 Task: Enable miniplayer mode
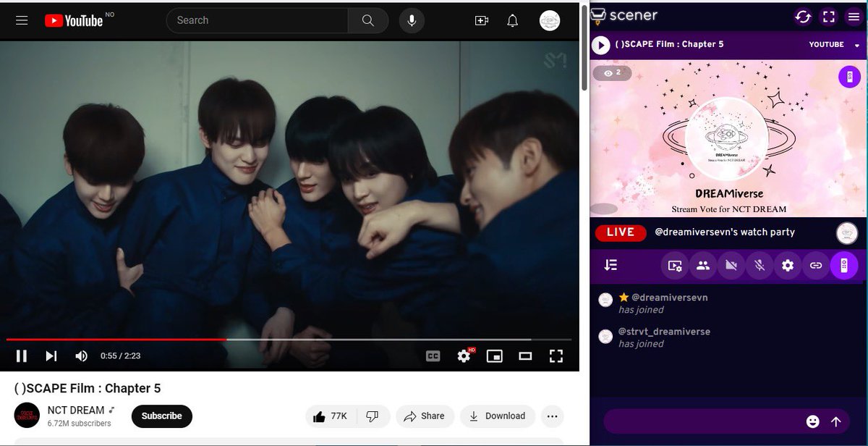pos(495,355)
